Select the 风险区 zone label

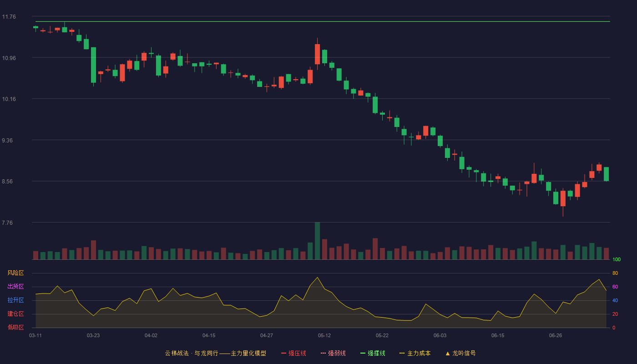tap(15, 273)
